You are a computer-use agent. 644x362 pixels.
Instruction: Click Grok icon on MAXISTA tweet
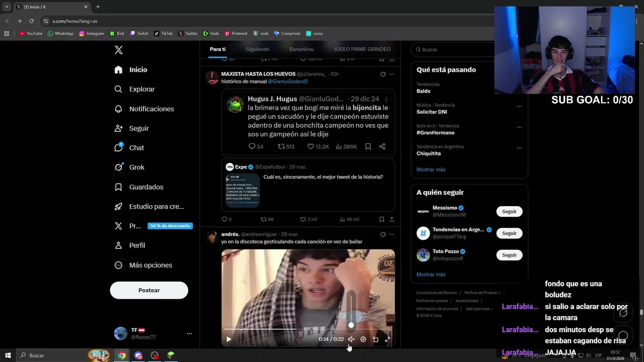pyautogui.click(x=383, y=74)
